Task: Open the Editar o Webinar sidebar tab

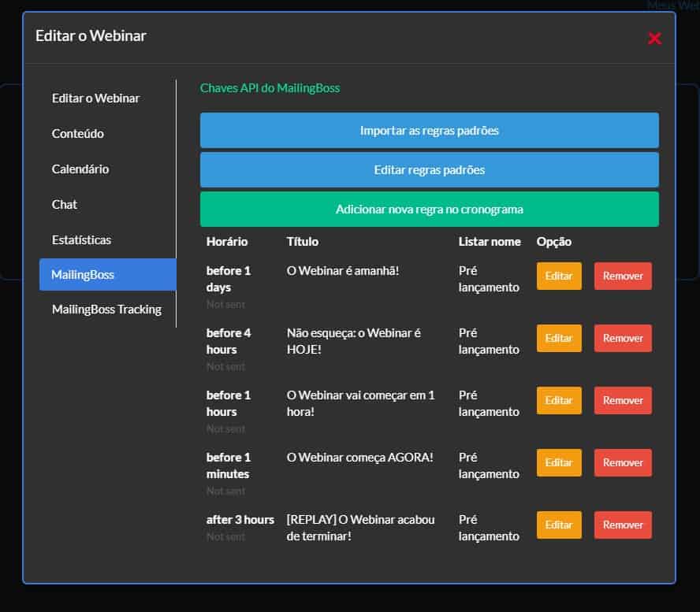Action: point(95,98)
